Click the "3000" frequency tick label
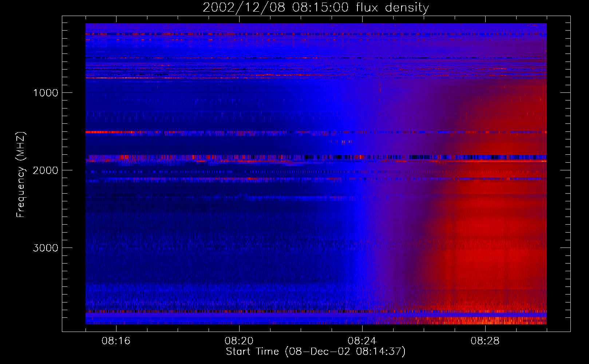The width and height of the screenshot is (589, 364). pyautogui.click(x=46, y=248)
